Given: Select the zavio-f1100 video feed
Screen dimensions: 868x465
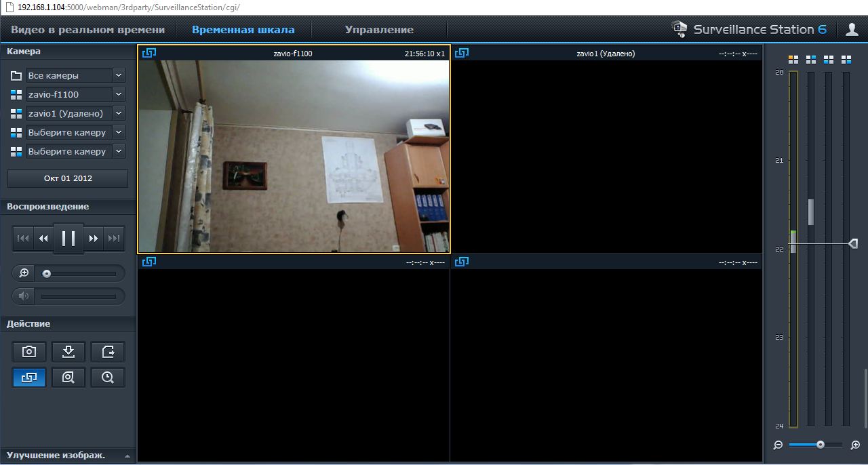Looking at the screenshot, I should (294, 156).
